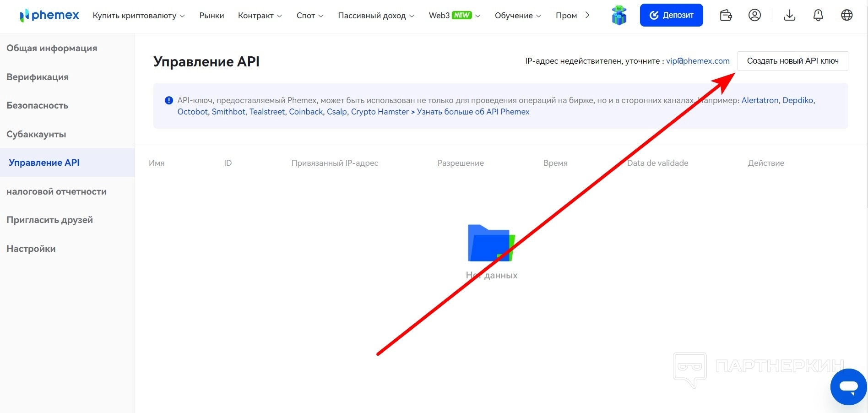Click the Имя column header
Viewport: 868px width, 413px height.
coord(157,163)
